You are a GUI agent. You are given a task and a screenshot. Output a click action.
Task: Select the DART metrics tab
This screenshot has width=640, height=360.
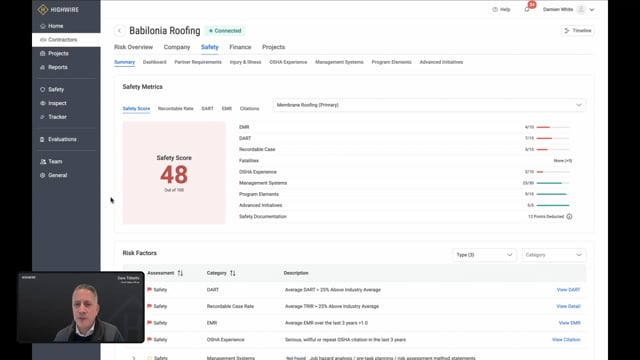[207, 109]
